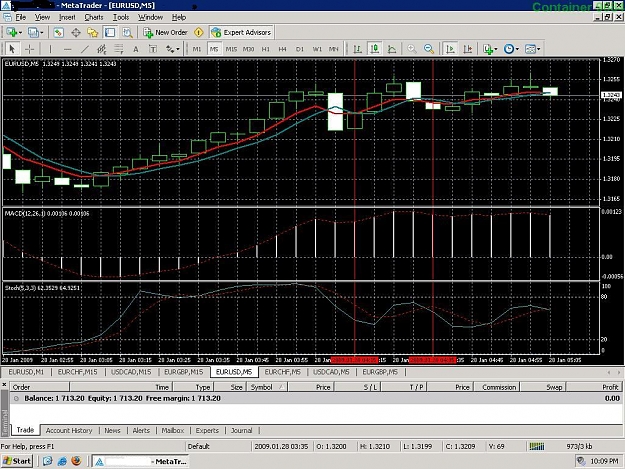The height and width of the screenshot is (469, 625).
Task: Open Firefox from quick launch
Action: pos(76,461)
